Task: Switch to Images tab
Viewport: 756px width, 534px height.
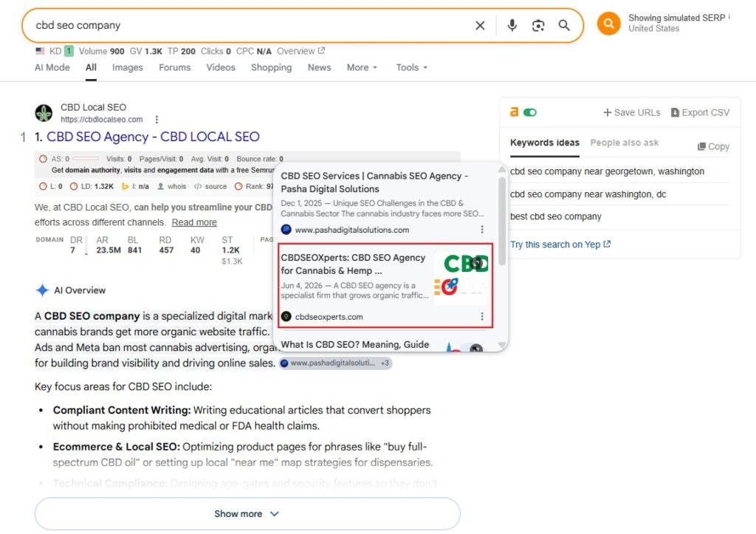Action: [x=128, y=67]
